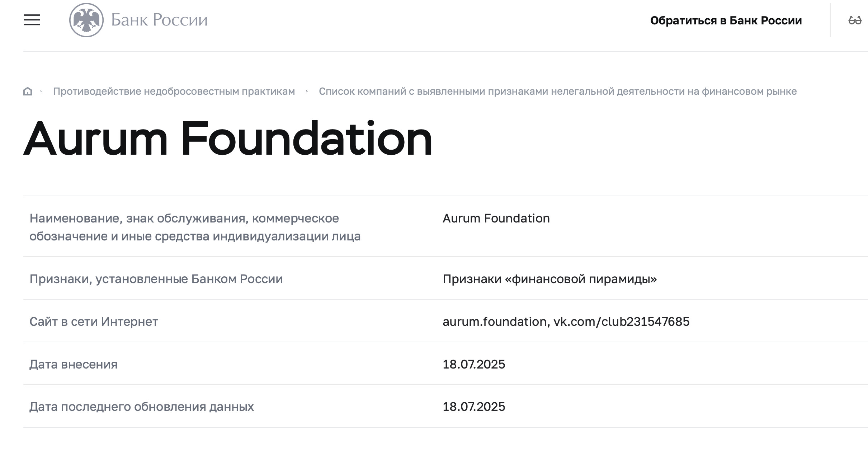The height and width of the screenshot is (455, 868).
Task: Click the date value beside "Дата внесения"
Action: click(473, 364)
